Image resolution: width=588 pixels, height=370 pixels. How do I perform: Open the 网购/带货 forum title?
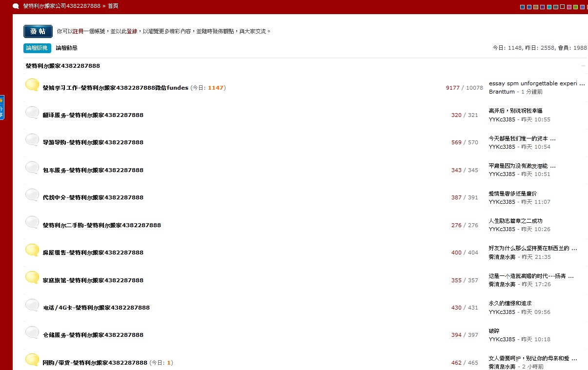tap(95, 363)
